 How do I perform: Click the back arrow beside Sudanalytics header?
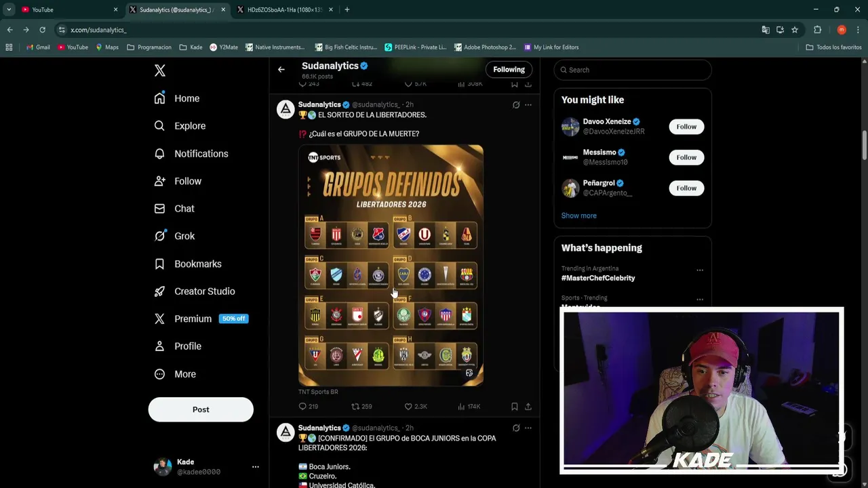pos(281,69)
